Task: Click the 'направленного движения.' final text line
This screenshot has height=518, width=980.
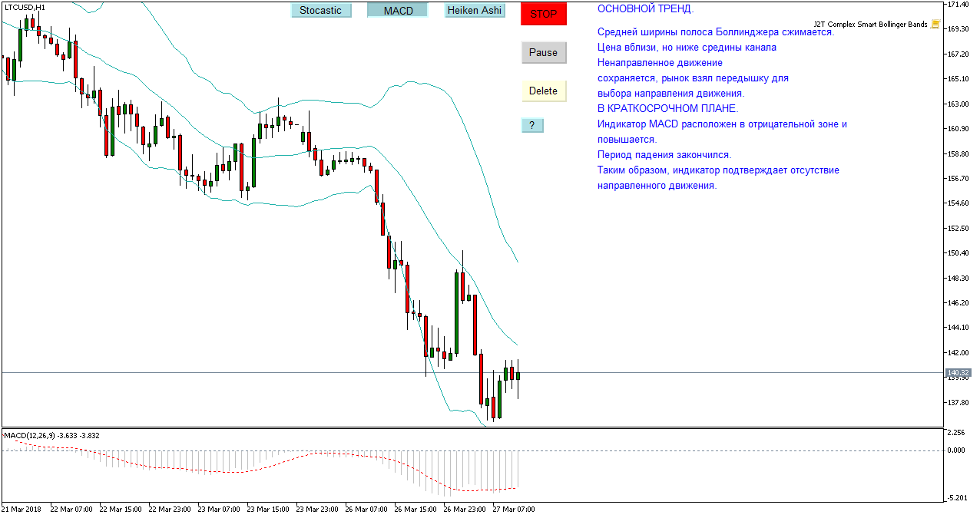Action: [657, 186]
